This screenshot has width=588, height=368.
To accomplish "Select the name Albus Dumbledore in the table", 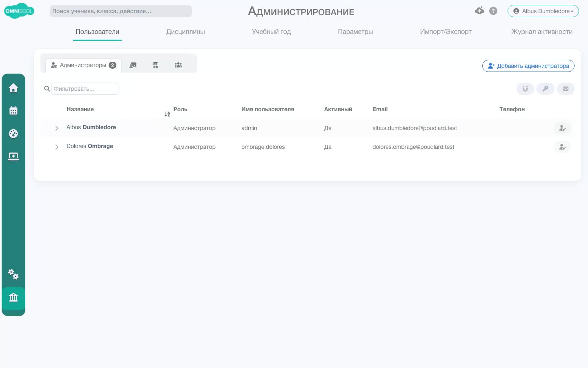I will pyautogui.click(x=91, y=127).
